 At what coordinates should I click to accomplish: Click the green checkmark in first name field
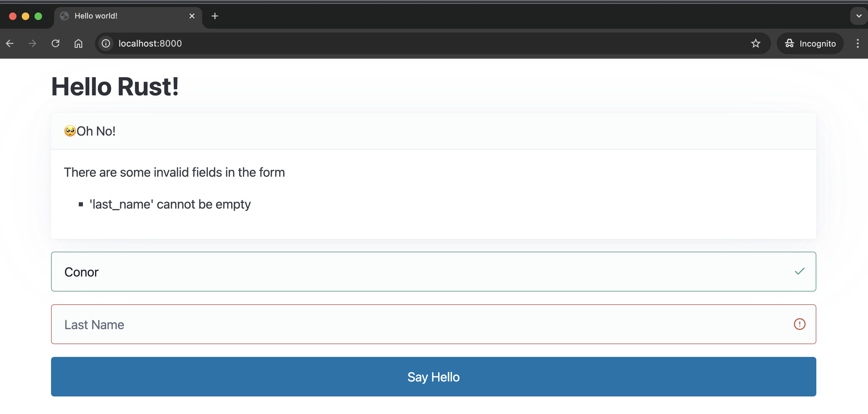point(799,271)
